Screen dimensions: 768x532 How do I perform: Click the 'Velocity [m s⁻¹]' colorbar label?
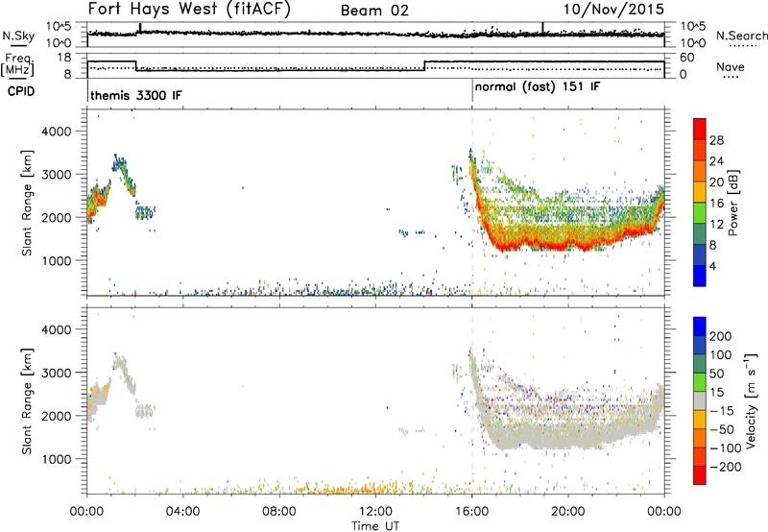tap(751, 400)
